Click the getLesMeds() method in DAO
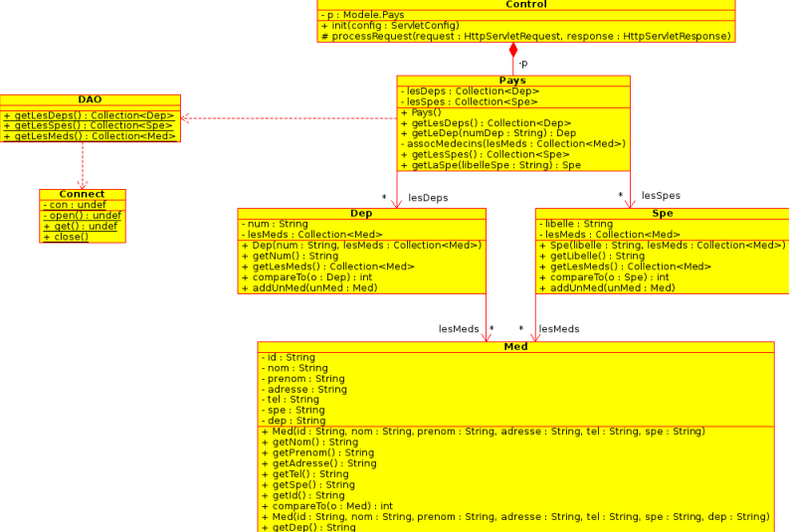 pyautogui.click(x=91, y=136)
